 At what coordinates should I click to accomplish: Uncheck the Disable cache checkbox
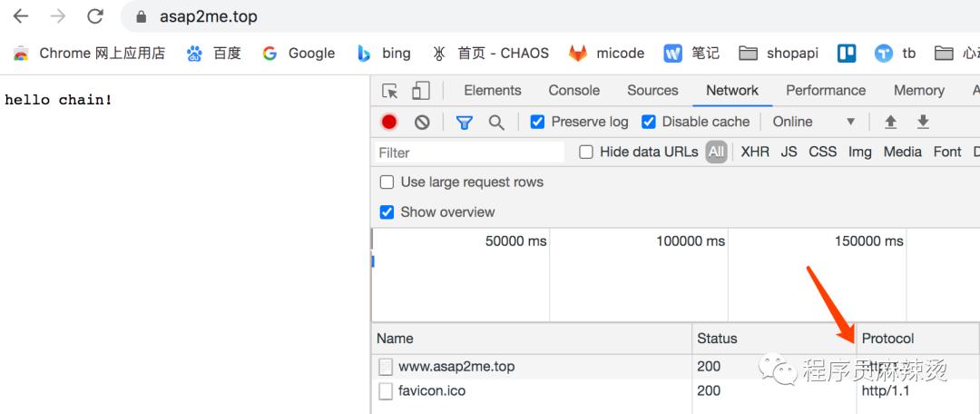[x=649, y=122]
